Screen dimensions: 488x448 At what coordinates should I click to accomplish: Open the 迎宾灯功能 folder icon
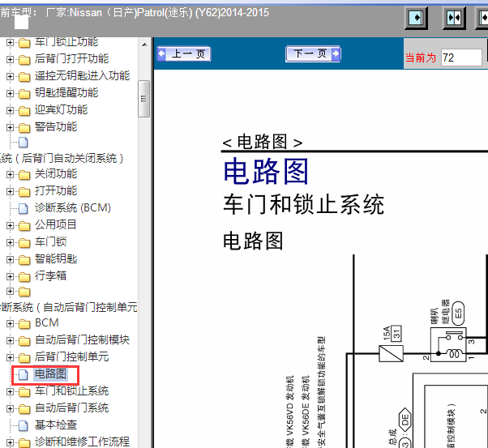tap(24, 110)
